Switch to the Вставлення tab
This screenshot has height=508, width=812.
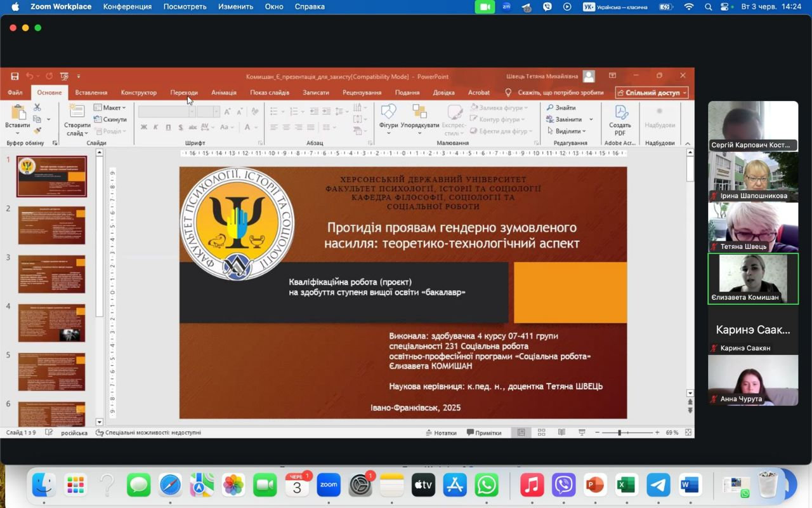click(x=91, y=93)
